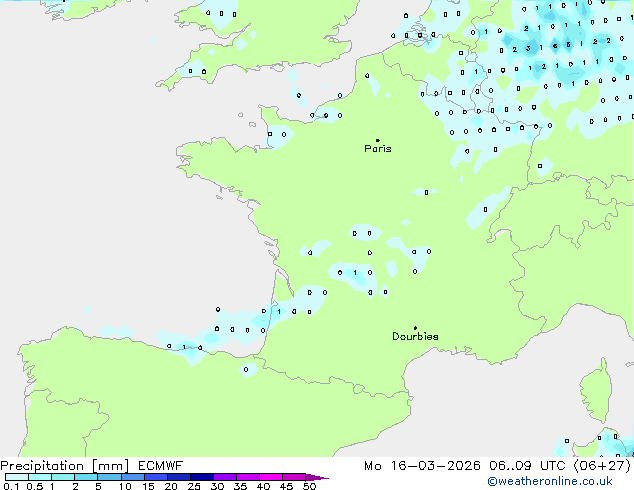The height and width of the screenshot is (490, 634).
Task: Click the legend value label 25
Action: (x=194, y=487)
